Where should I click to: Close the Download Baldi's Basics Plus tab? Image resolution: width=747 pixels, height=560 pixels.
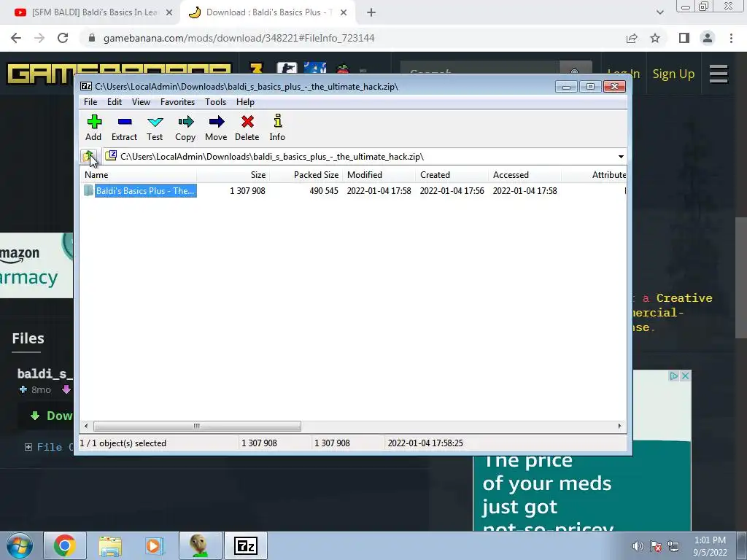[x=344, y=12]
